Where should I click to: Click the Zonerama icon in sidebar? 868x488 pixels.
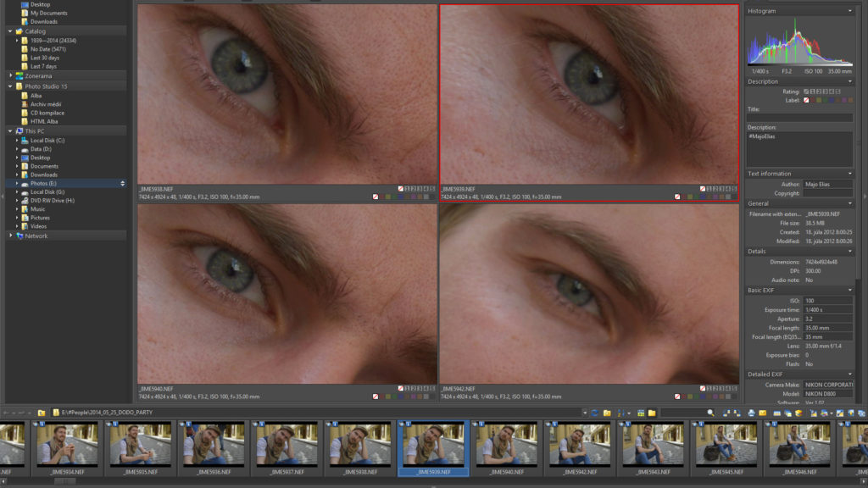(x=19, y=75)
